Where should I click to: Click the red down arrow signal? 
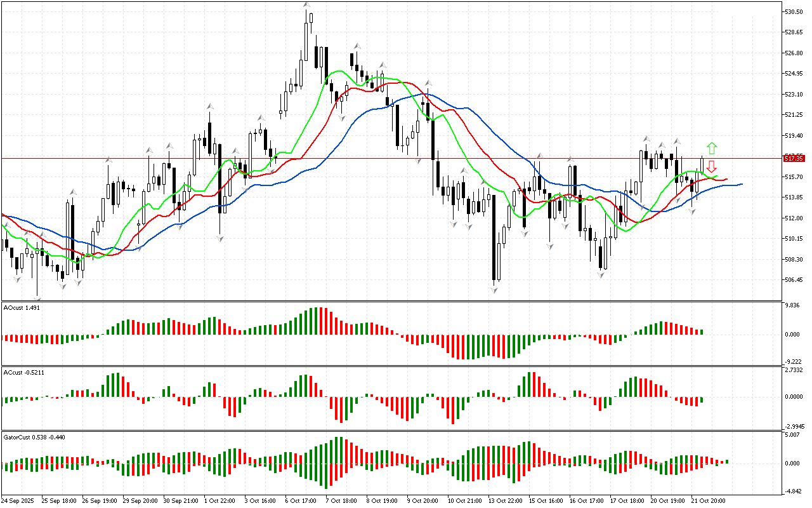[x=712, y=167]
